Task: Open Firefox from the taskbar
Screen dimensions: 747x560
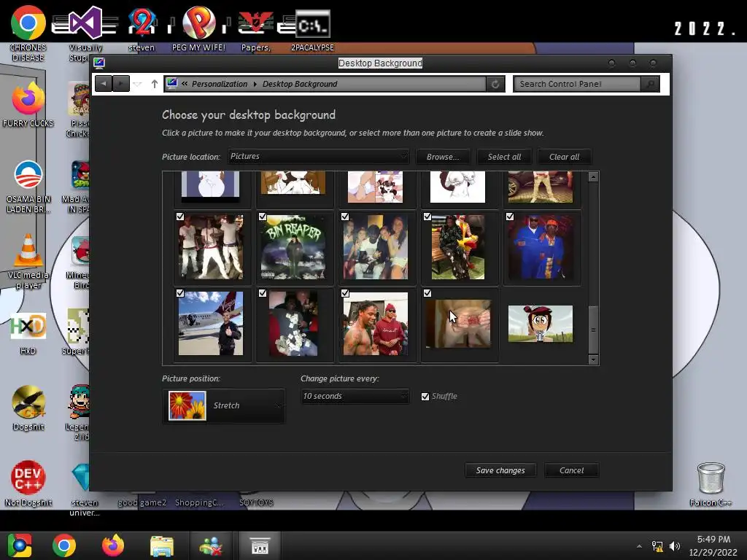Action: pyautogui.click(x=113, y=545)
